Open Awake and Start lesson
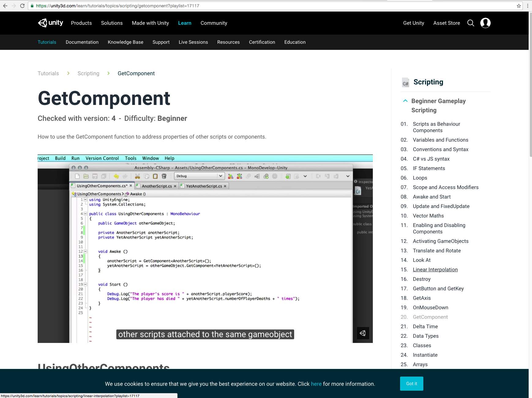The image size is (532, 398). [x=432, y=197]
